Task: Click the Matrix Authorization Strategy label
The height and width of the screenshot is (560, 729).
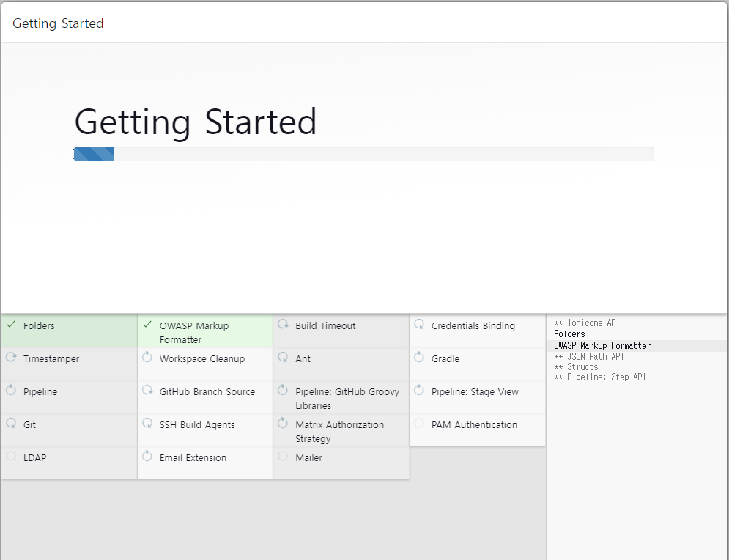Action: tap(340, 432)
